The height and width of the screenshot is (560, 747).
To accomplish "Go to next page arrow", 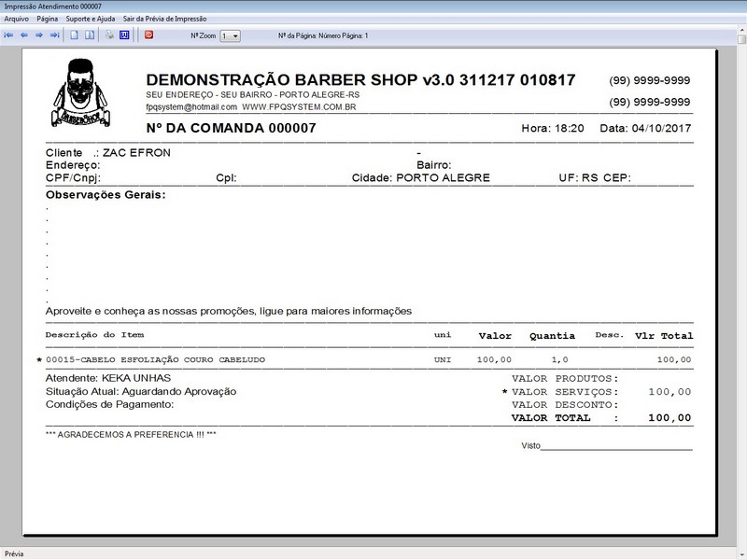I will coord(39,35).
